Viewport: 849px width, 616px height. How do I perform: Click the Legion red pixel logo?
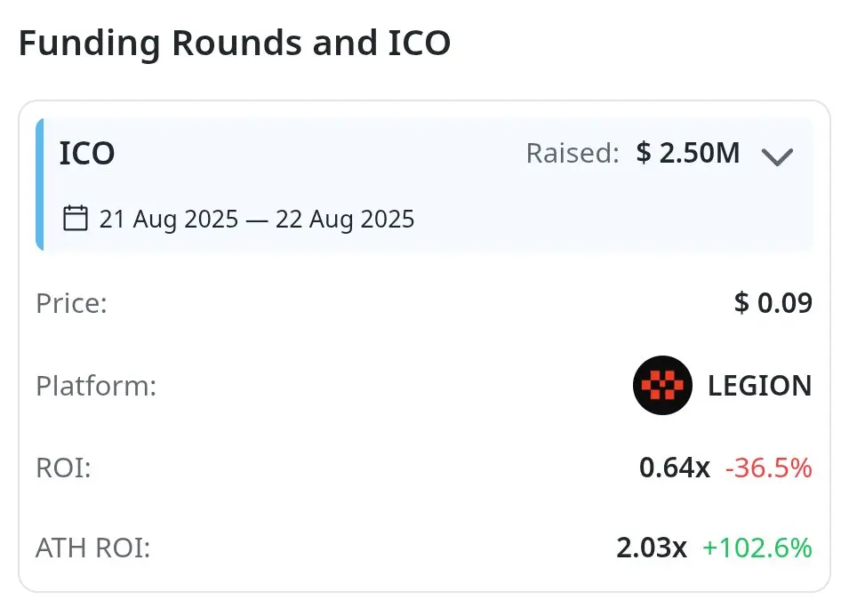pyautogui.click(x=662, y=385)
